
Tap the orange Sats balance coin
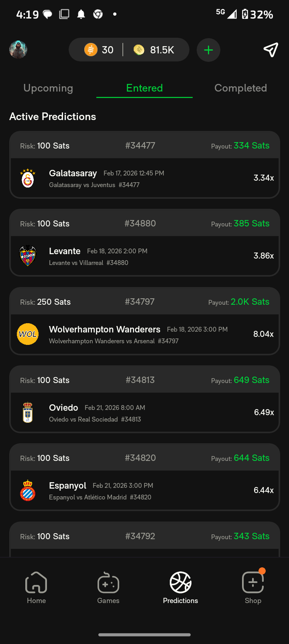point(91,50)
